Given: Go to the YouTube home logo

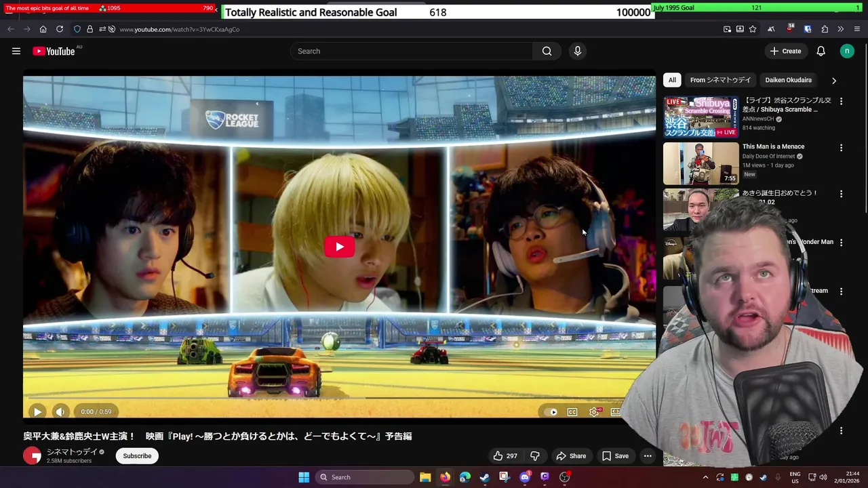Looking at the screenshot, I should click(54, 51).
